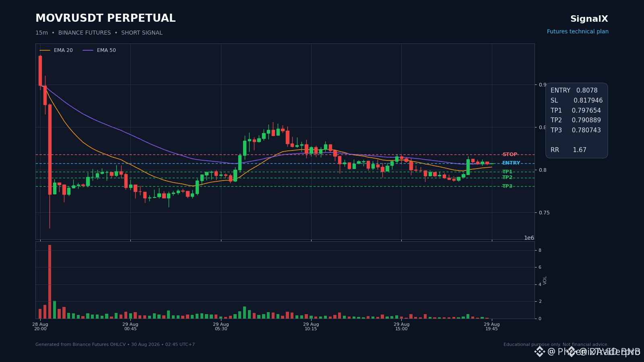
Task: Click the TP2 line label on chart
Action: pyautogui.click(x=507, y=177)
